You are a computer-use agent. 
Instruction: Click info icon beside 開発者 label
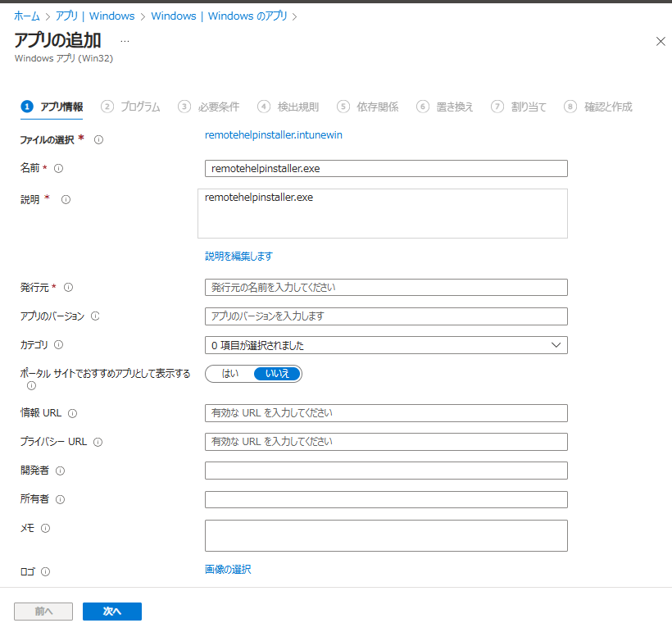coord(61,471)
